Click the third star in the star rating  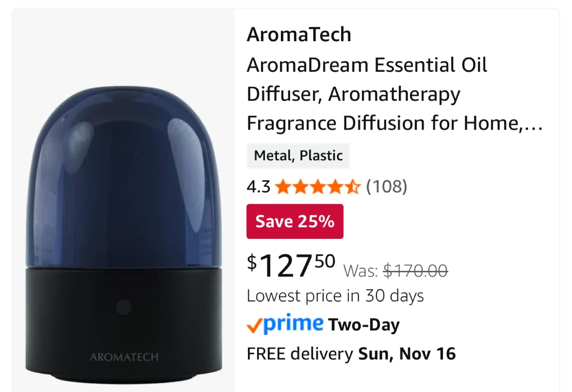(x=317, y=186)
